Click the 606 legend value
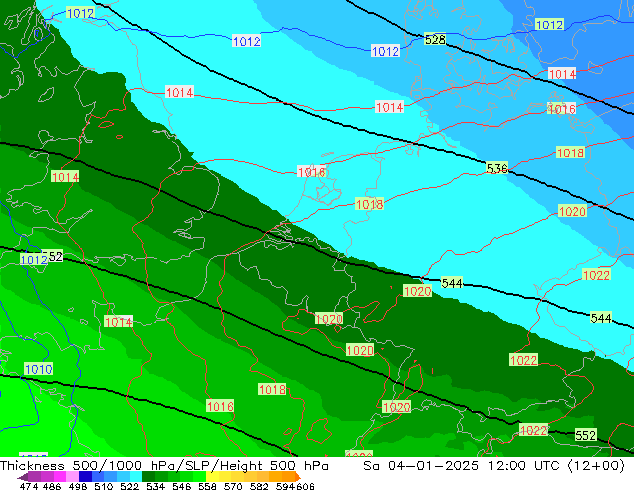The image size is (634, 490). [x=305, y=486]
